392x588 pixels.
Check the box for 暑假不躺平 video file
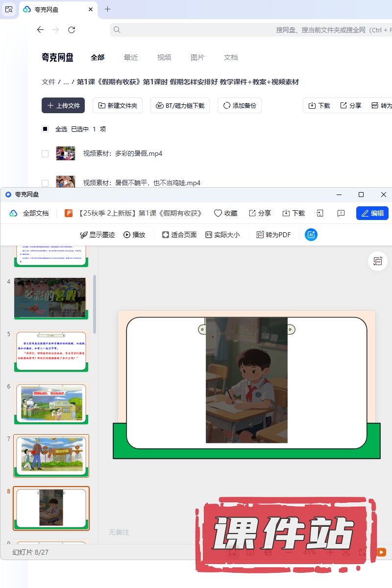click(x=45, y=183)
